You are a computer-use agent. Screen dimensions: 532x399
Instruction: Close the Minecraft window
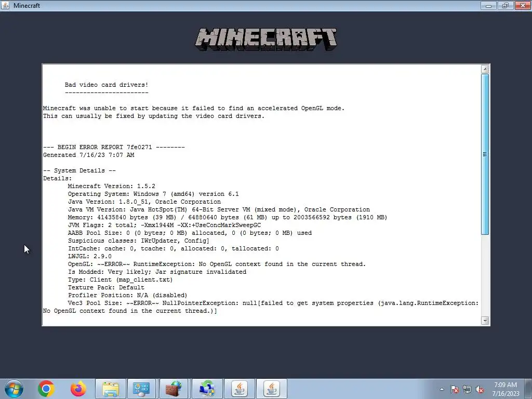click(x=523, y=5)
